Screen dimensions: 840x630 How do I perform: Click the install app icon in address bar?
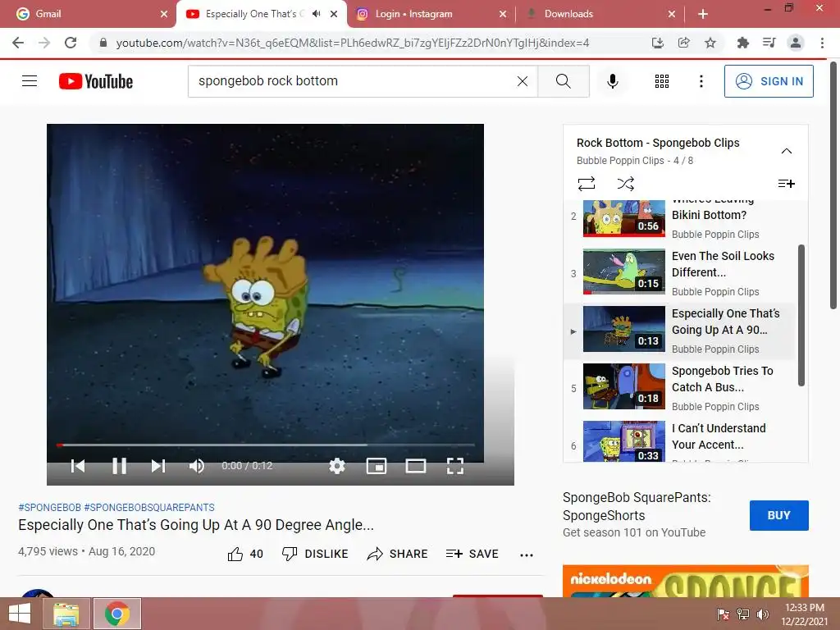657,43
